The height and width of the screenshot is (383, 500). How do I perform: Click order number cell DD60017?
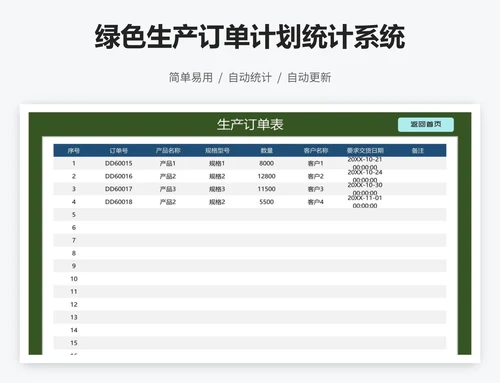[119, 189]
